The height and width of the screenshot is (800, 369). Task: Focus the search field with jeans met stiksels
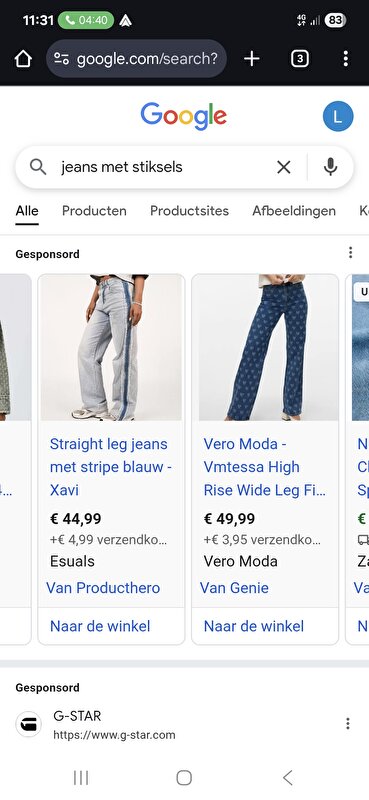pos(163,167)
